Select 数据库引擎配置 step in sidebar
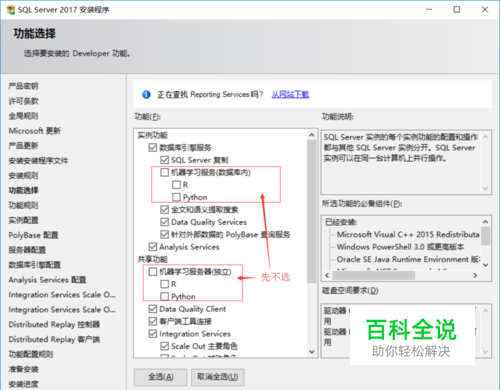 pos(35,265)
